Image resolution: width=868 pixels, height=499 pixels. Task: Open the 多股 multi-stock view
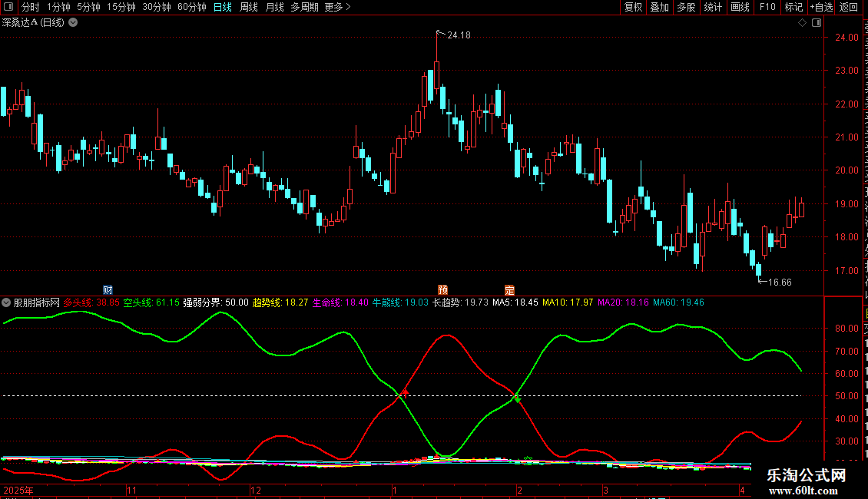[686, 7]
